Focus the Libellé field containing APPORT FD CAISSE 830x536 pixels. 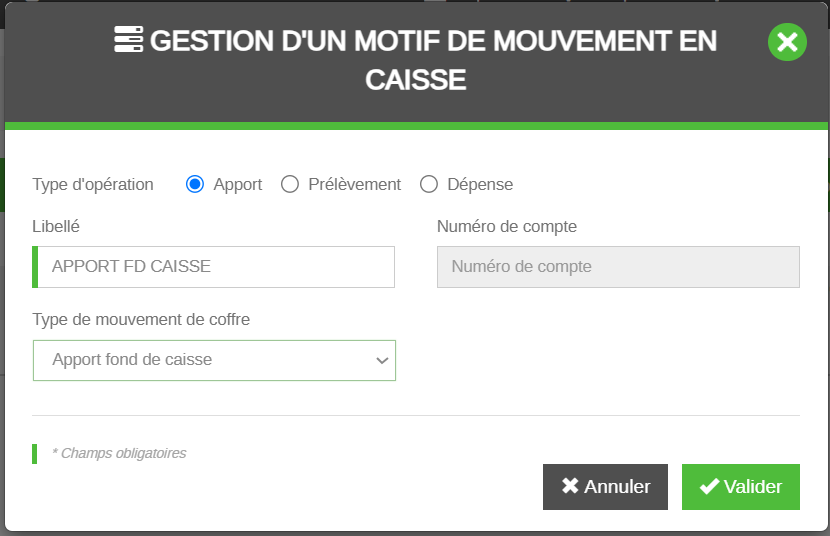[215, 267]
